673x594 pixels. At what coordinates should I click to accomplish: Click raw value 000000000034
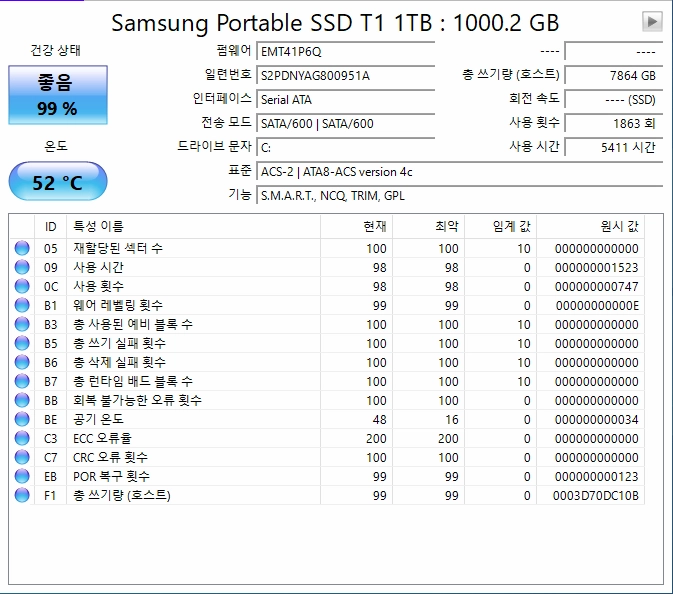pos(596,419)
